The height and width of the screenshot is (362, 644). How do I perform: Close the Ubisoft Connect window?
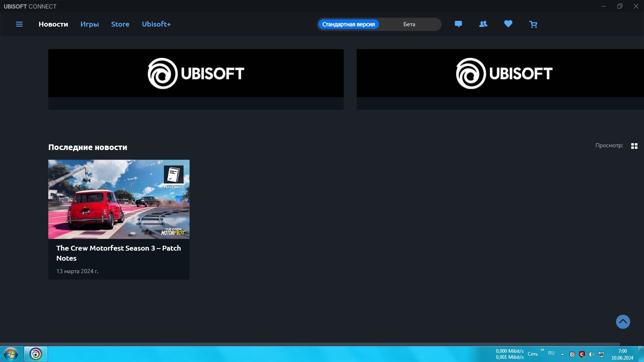tap(636, 6)
